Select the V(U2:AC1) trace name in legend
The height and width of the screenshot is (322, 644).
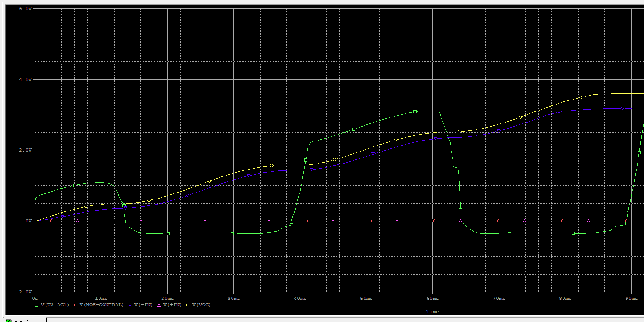(55, 305)
